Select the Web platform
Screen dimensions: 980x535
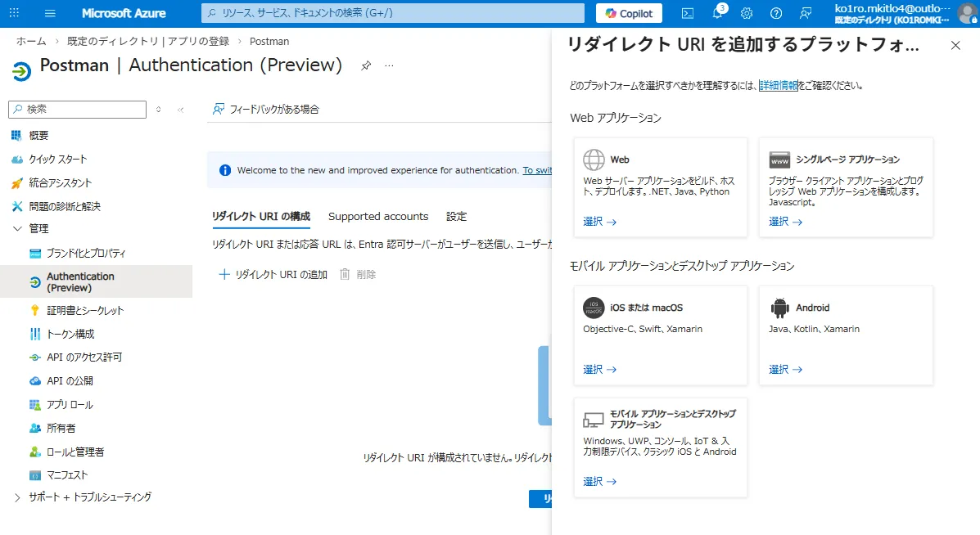click(x=594, y=221)
